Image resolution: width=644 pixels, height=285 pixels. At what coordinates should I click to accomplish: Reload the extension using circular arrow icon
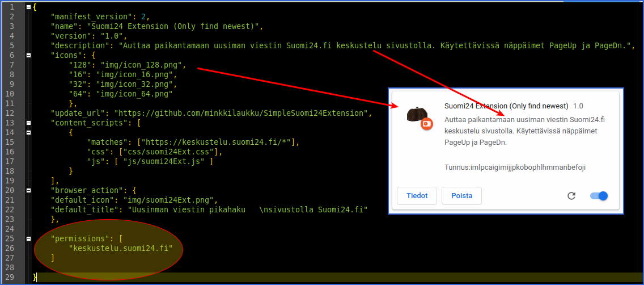click(571, 196)
